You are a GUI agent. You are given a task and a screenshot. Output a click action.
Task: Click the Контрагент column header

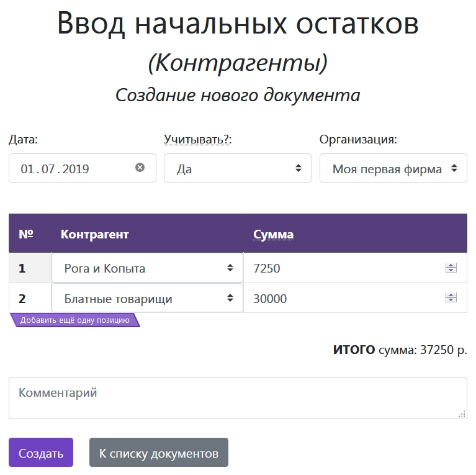[95, 234]
